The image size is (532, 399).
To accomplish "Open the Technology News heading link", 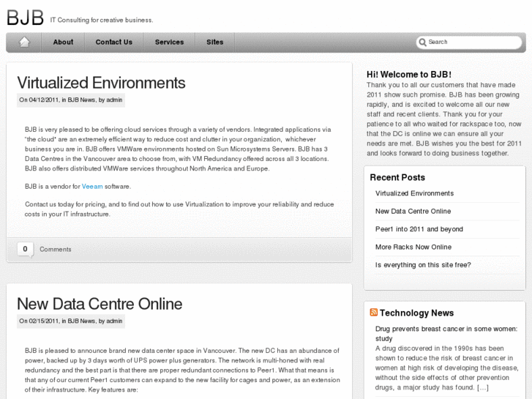I will [x=416, y=313].
